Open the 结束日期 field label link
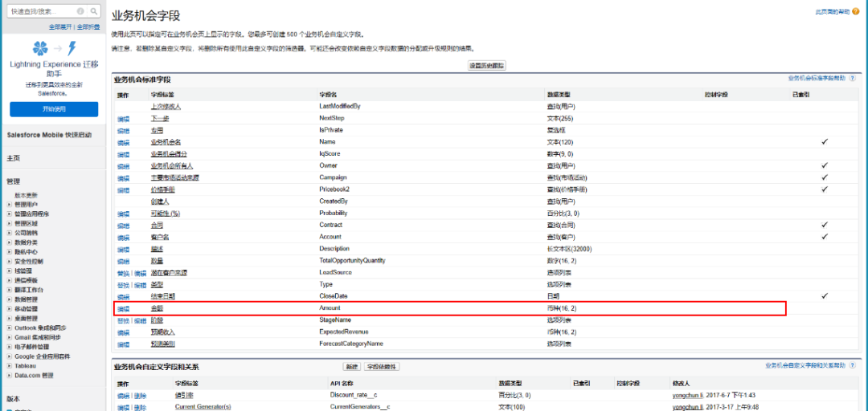The width and height of the screenshot is (868, 411). coord(162,296)
